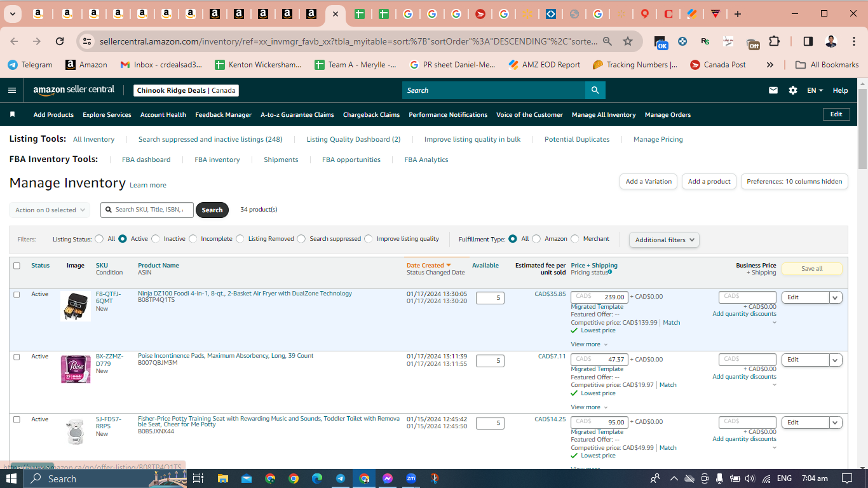Viewport: 868px width, 488px height.
Task: Open Zoom from the Windows taskbar
Action: [411, 478]
